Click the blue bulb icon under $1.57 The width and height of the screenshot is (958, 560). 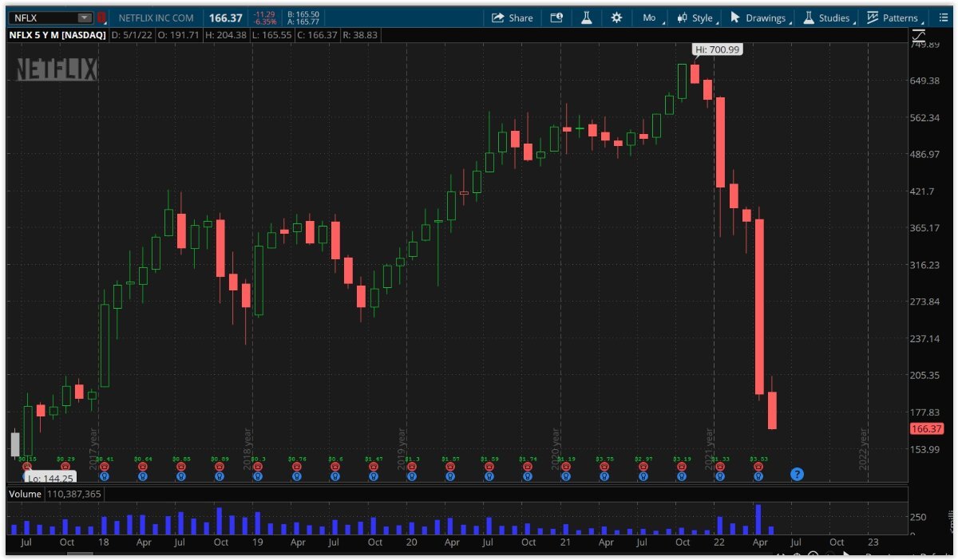tap(451, 476)
